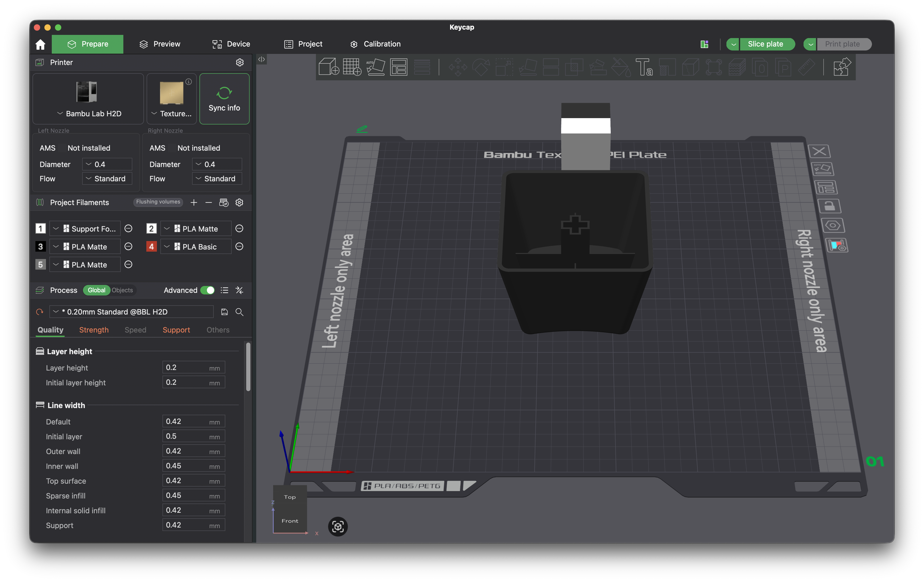Go to the Home screen icon
Image resolution: width=924 pixels, height=582 pixels.
click(40, 44)
